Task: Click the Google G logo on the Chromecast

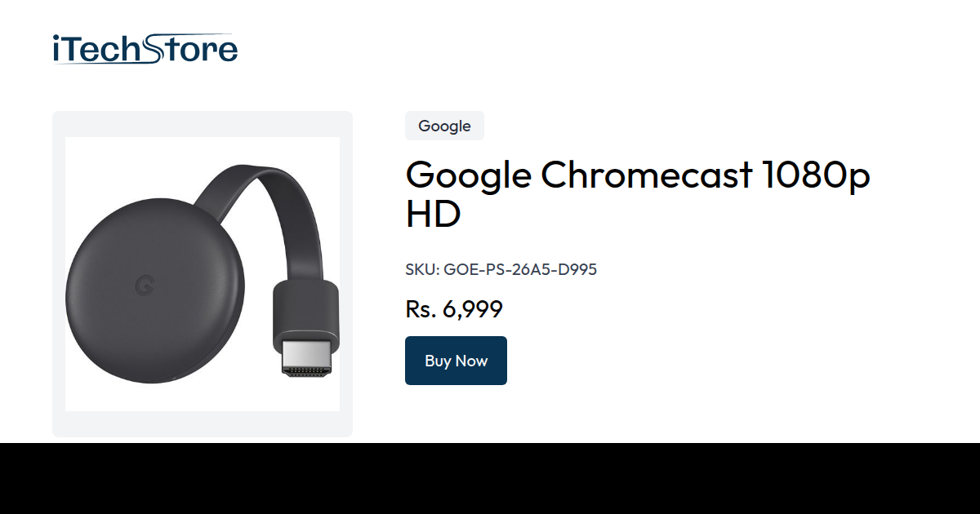Action: click(x=145, y=286)
